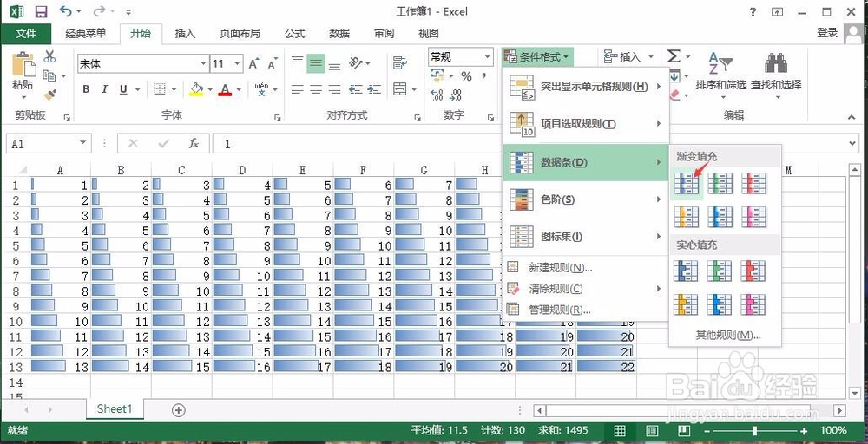Screen dimensions: 868x444
Task: Increase font size with the large A
Action: 253,63
